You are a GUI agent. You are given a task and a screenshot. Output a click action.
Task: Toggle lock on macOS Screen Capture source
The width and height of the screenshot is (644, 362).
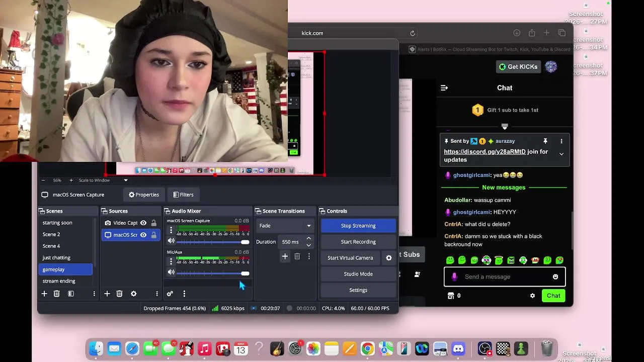154,235
